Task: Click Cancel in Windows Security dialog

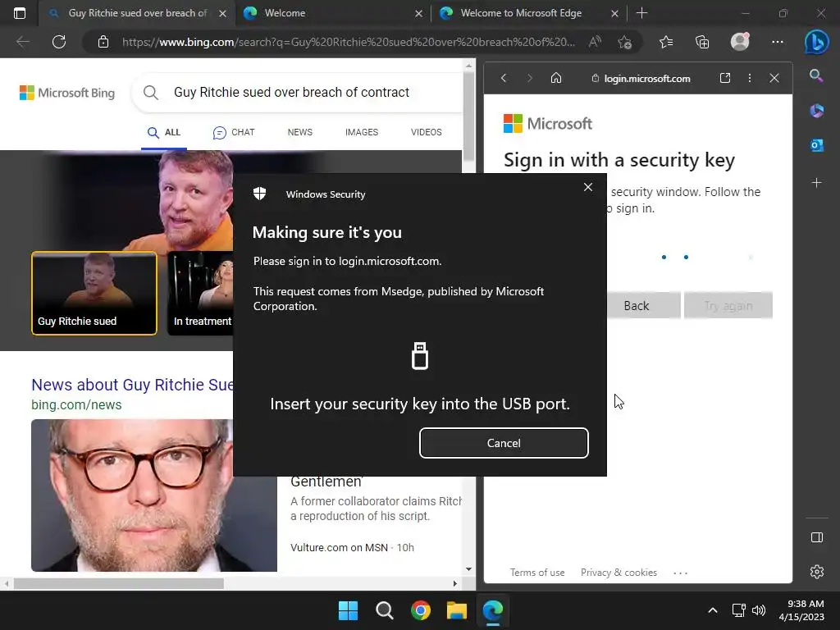Action: coord(504,443)
